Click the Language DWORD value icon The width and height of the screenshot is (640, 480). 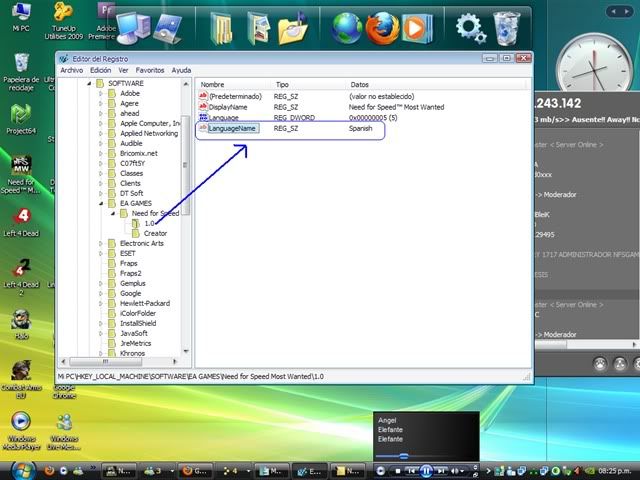[x=203, y=117]
